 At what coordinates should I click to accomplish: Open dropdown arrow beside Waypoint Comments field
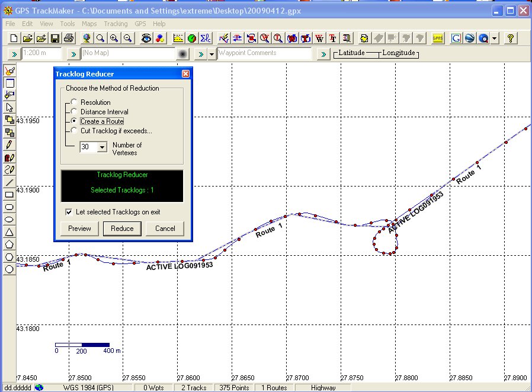click(211, 54)
